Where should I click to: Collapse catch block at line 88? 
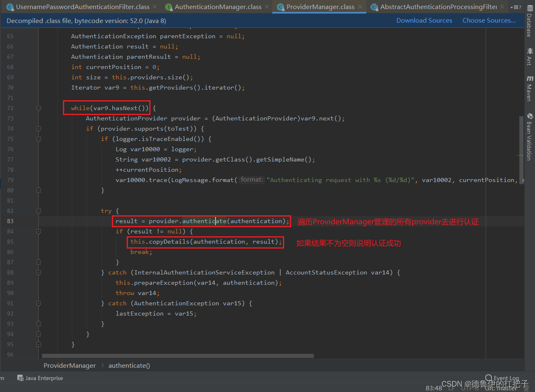pyautogui.click(x=39, y=272)
